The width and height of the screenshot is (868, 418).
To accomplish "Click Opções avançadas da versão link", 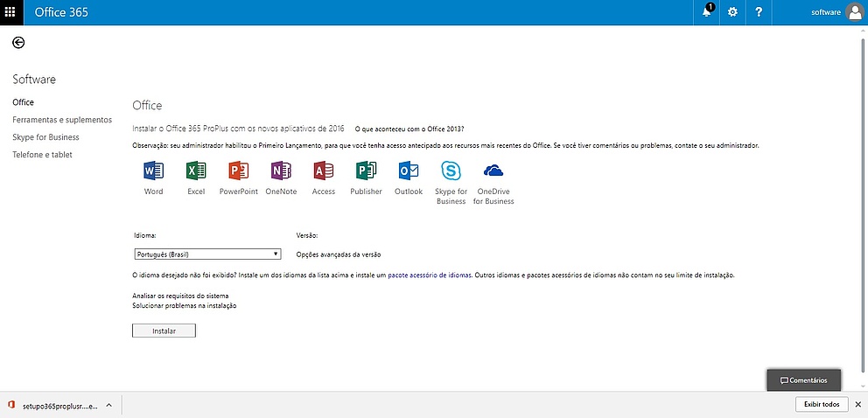I will pyautogui.click(x=339, y=254).
